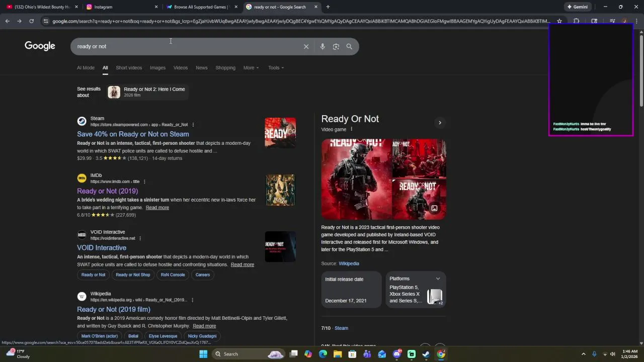Viewport: 644px width, 362px height.
Task: Click the Ready or Not Shop chip
Action: point(133,275)
